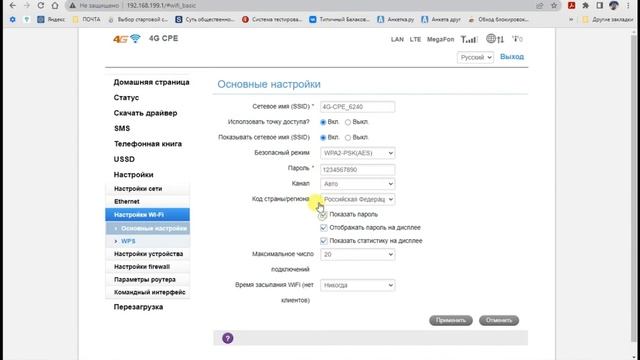Image resolution: width=640 pixels, height=360 pixels.
Task: Open the 'Время засыпания WiFi' dropdown
Action: point(358,285)
